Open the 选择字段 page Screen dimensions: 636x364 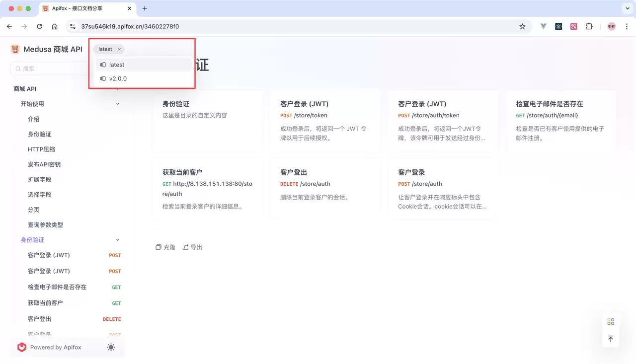click(x=40, y=195)
